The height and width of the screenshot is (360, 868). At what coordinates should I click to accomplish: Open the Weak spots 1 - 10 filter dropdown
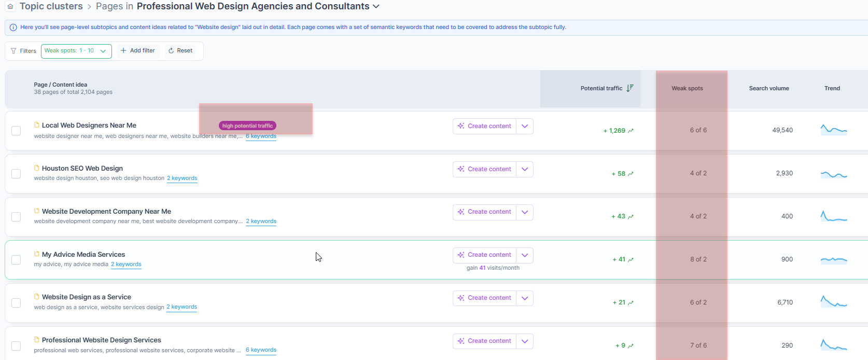(76, 51)
